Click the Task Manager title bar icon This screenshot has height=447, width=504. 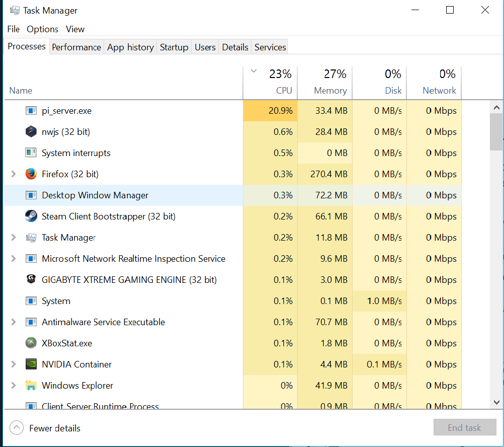pos(15,11)
